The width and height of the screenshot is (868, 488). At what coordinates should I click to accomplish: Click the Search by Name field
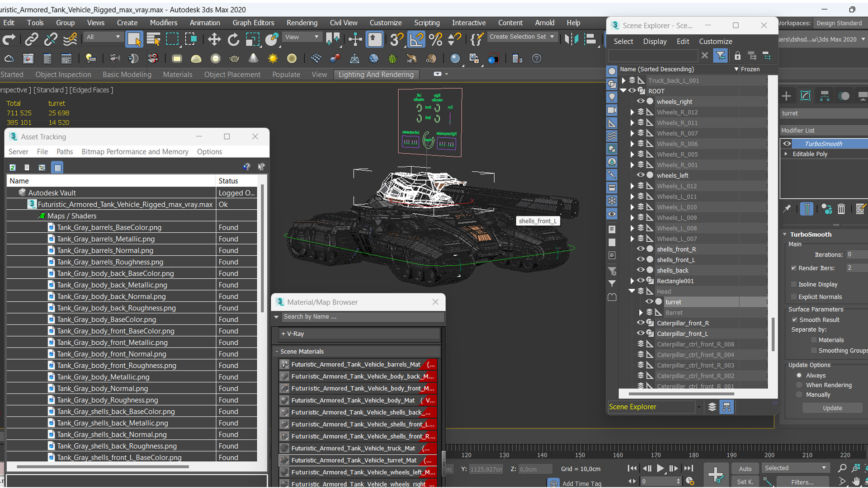(x=363, y=317)
